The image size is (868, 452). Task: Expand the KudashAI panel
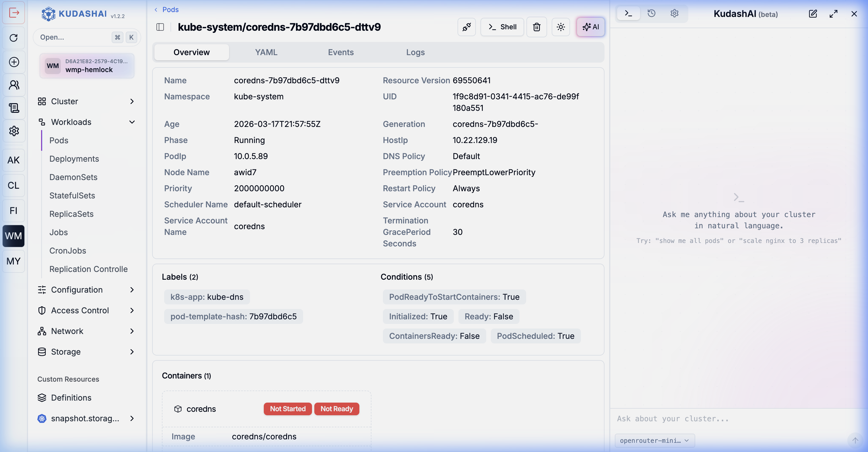coord(833,14)
